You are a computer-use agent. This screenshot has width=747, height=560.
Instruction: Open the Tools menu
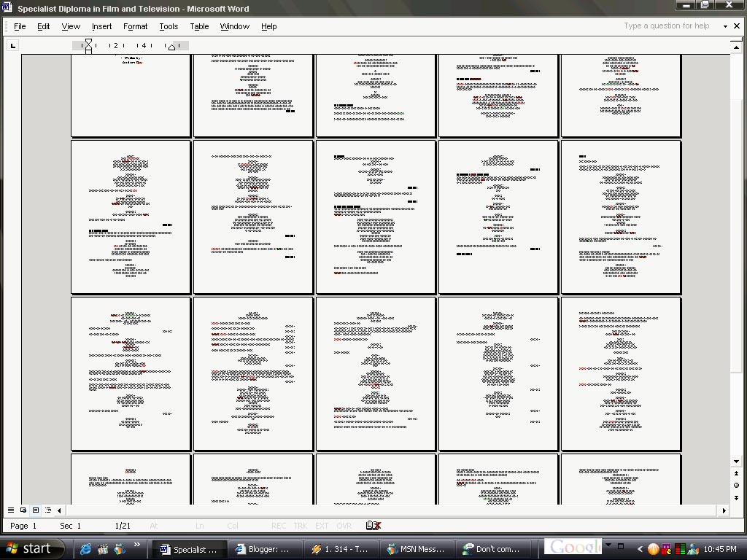tap(169, 26)
